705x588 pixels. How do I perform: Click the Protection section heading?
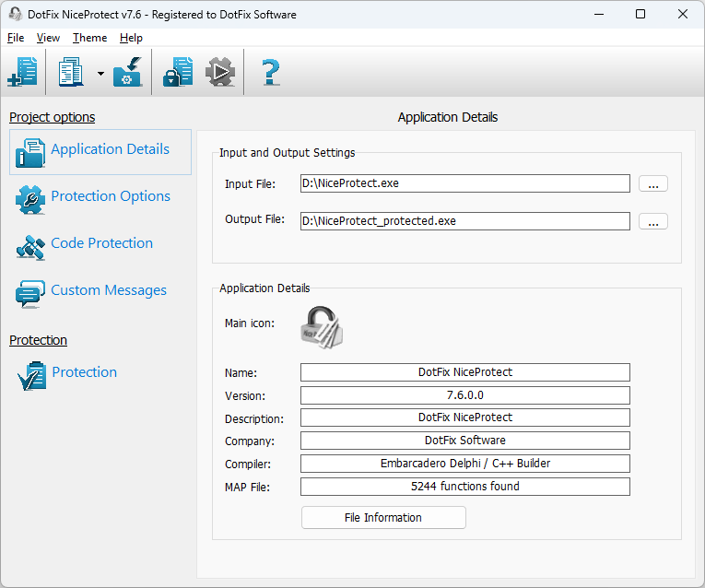[38, 340]
